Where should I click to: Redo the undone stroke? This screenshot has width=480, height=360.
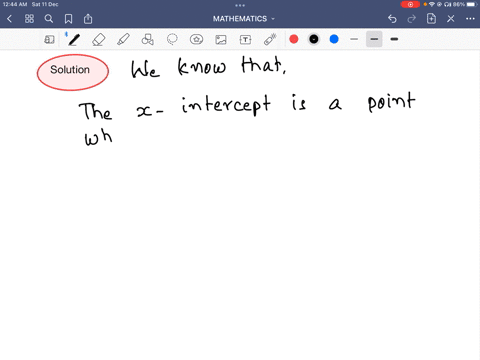pyautogui.click(x=412, y=19)
